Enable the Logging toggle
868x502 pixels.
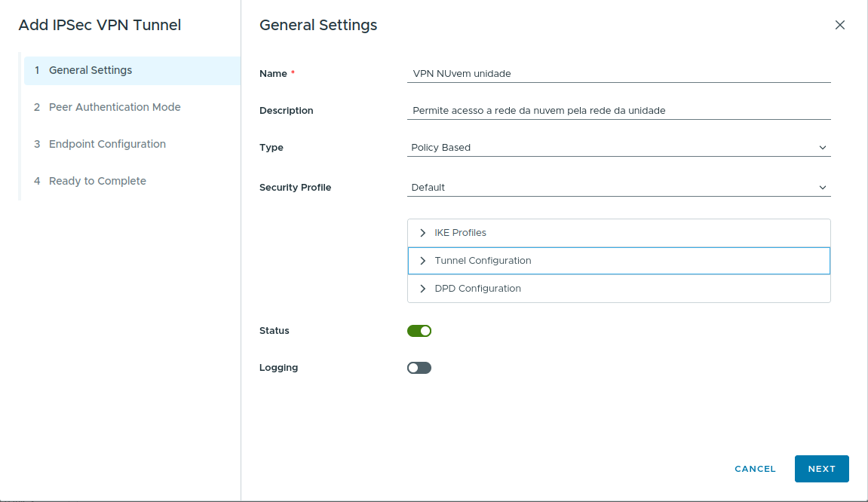(419, 368)
